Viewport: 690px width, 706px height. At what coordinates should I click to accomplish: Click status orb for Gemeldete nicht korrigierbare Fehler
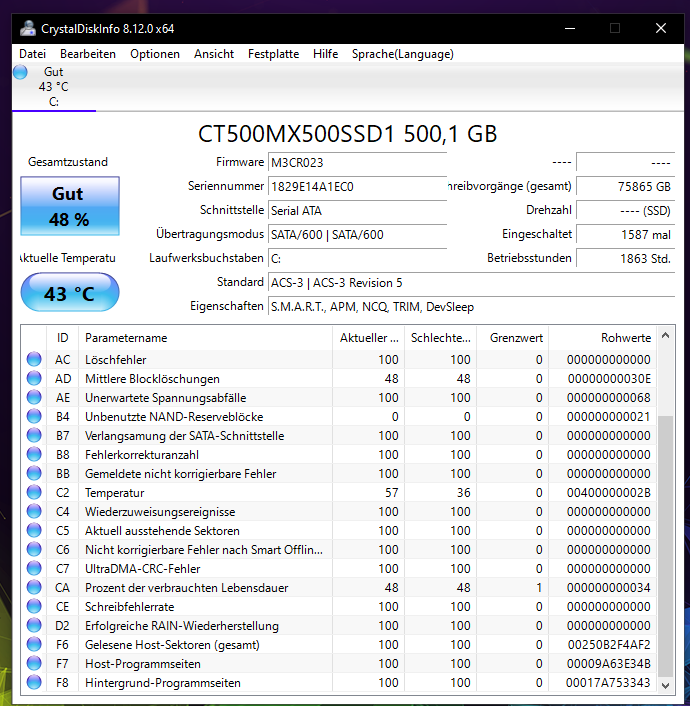click(x=34, y=473)
